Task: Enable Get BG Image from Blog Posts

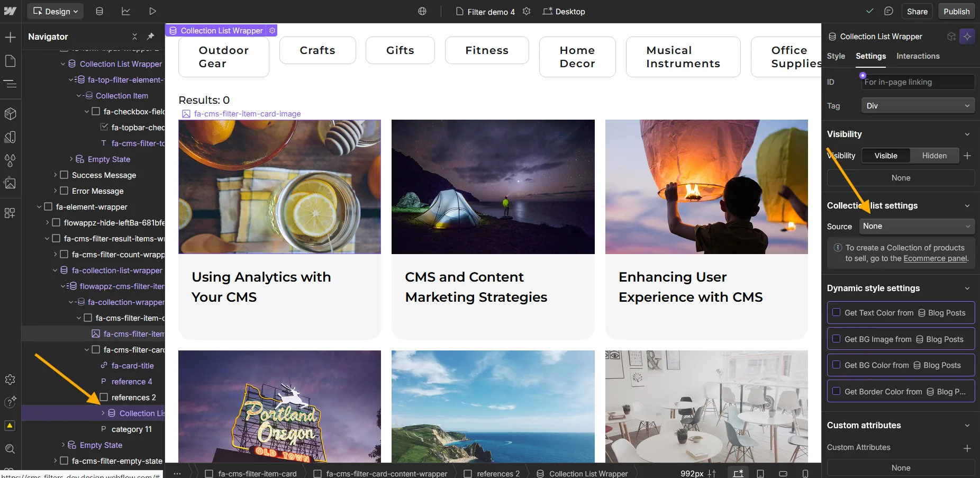Action: [x=837, y=339]
